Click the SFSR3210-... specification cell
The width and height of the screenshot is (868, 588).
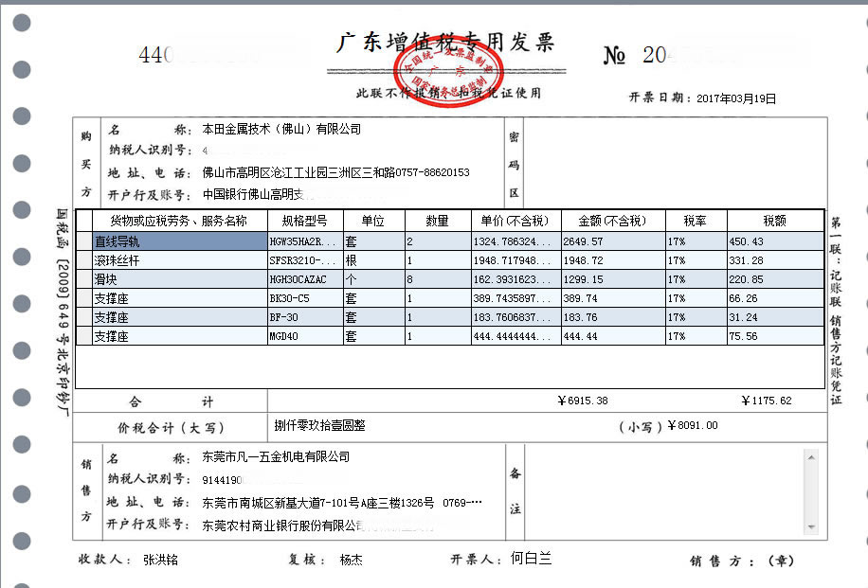(x=305, y=260)
